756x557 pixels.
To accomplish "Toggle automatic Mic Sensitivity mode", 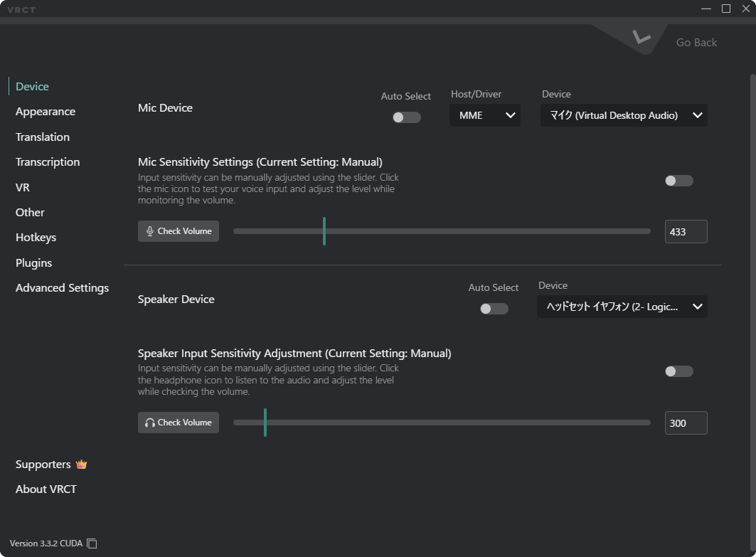I will [x=678, y=181].
